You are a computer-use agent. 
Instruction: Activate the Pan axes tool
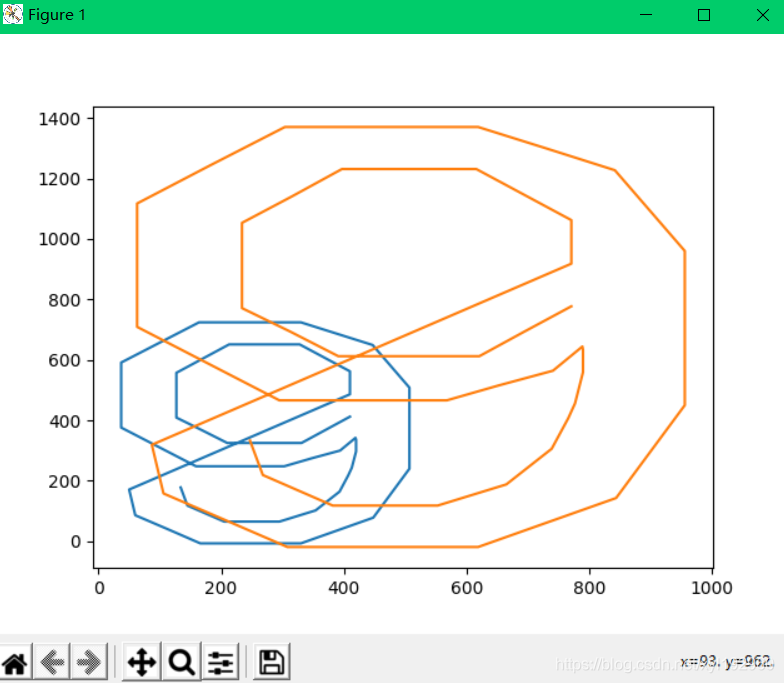pyautogui.click(x=142, y=663)
